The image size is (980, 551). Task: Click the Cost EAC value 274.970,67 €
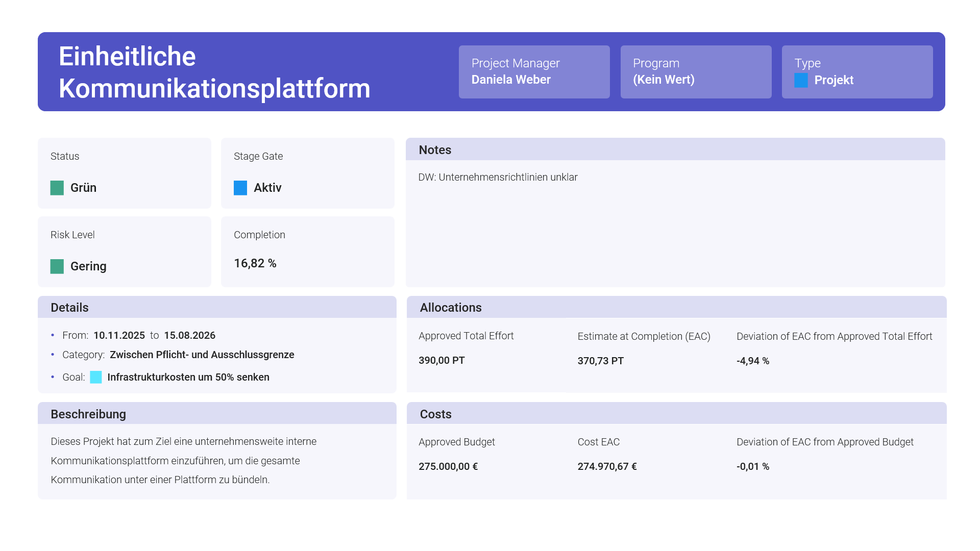[x=607, y=466]
